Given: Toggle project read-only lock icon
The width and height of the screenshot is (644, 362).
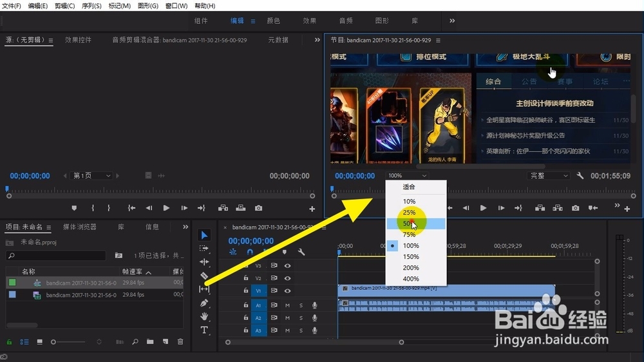Looking at the screenshot, I should (9, 341).
